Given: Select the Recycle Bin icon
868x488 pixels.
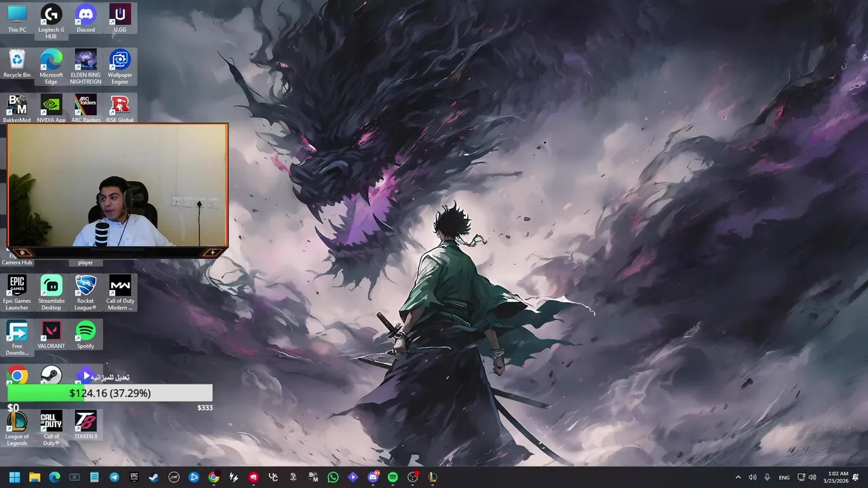Looking at the screenshot, I should (x=17, y=64).
